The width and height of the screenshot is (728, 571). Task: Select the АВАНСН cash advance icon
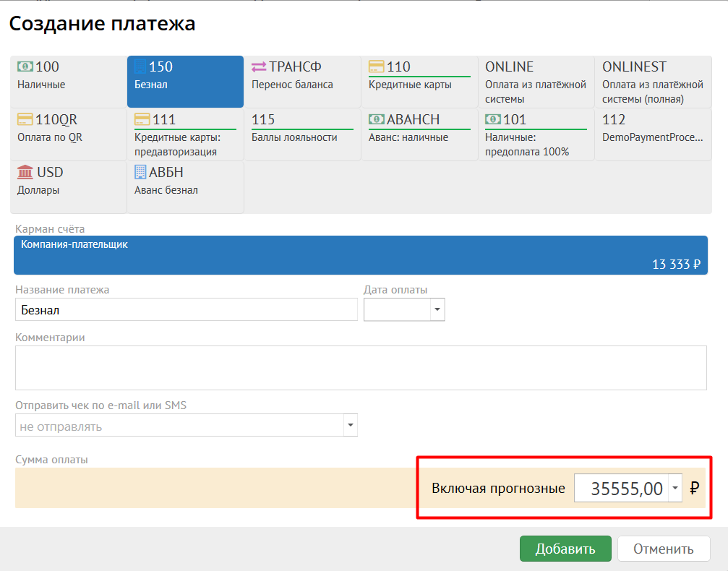point(376,120)
